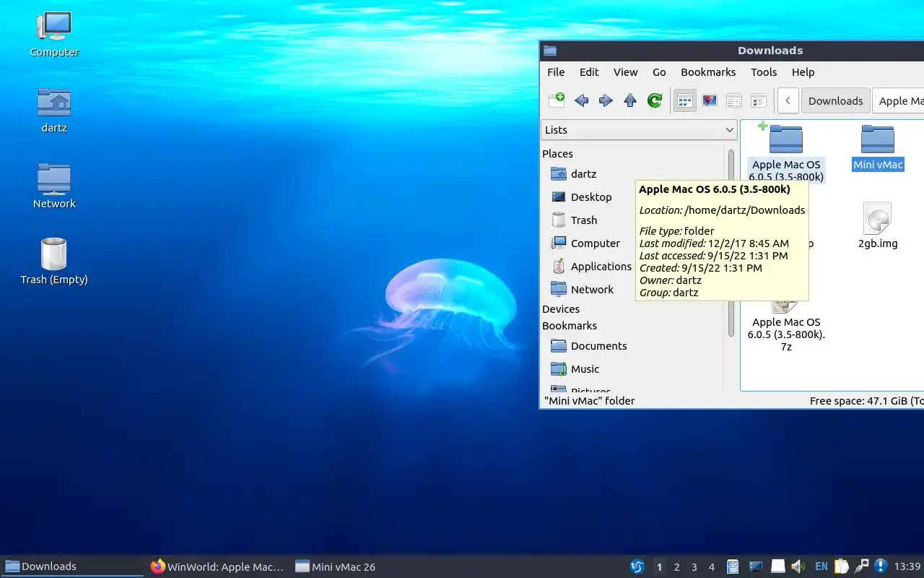This screenshot has height=578, width=924.
Task: Reload the current folder
Action: pos(655,100)
